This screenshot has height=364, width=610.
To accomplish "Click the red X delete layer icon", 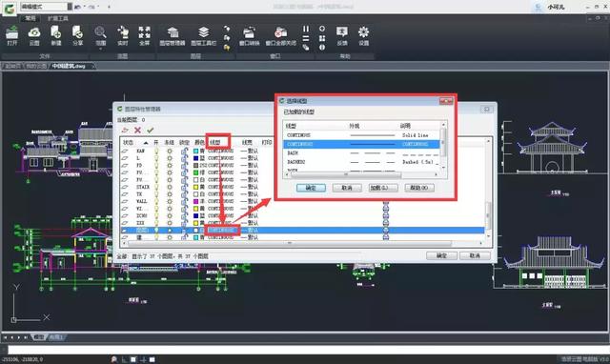I will 137,131.
